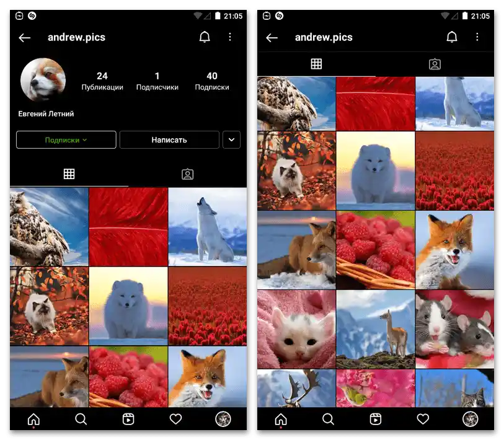
Task: Open Search icon in left phone bottom bar
Action: point(81,420)
